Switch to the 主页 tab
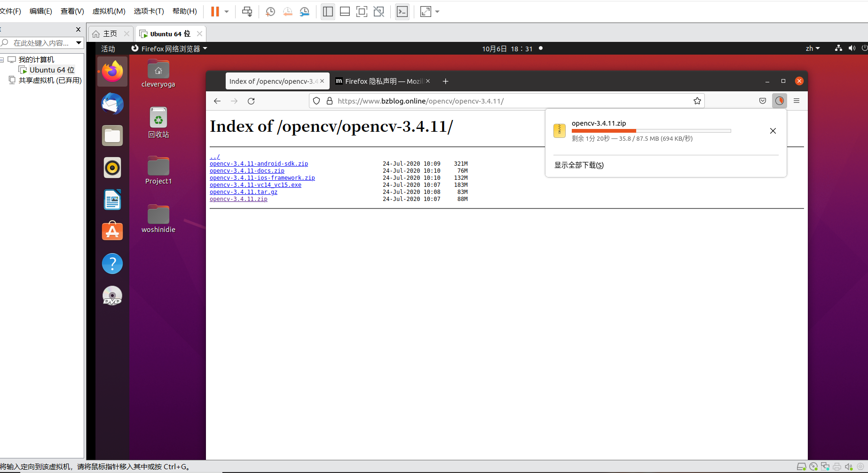The width and height of the screenshot is (868, 473). (109, 33)
